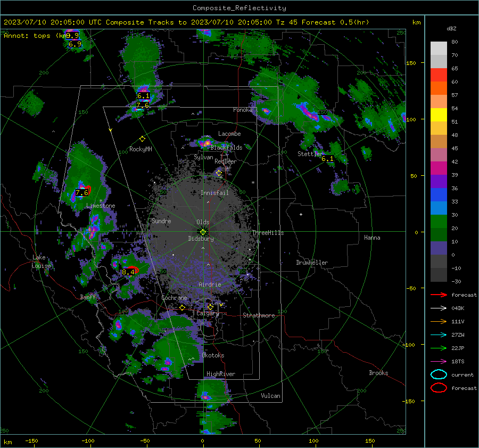Select the 7.6 storm top label near Limestone
The image size is (479, 448).
82,193
